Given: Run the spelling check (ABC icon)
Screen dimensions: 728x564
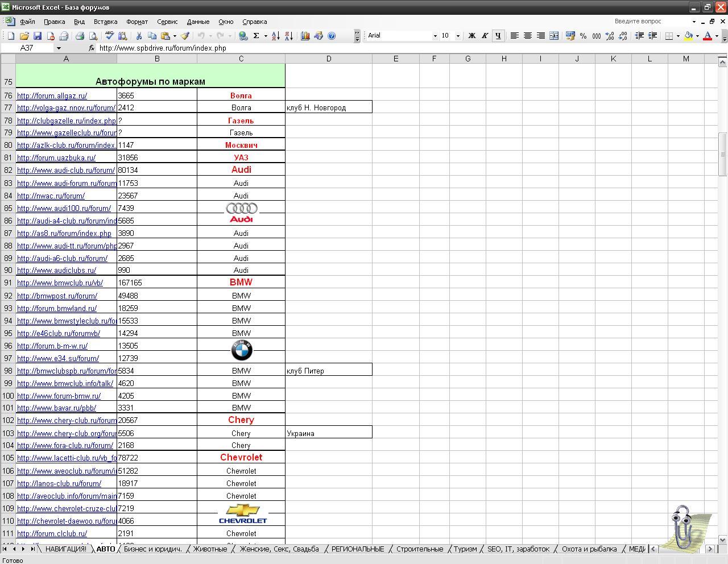Looking at the screenshot, I should [109, 36].
